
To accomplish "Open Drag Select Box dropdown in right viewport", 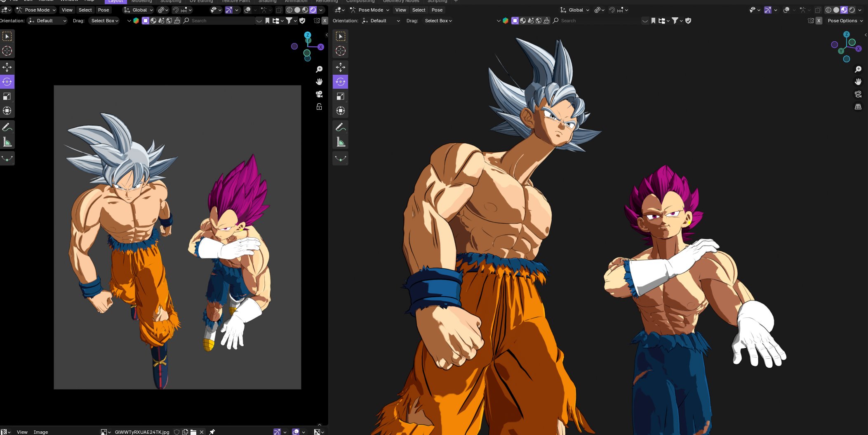I will point(438,21).
